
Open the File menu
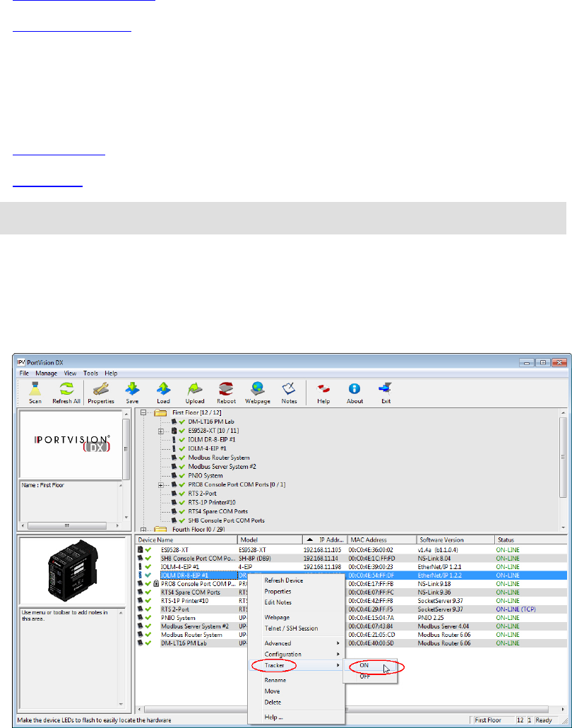coord(24,374)
